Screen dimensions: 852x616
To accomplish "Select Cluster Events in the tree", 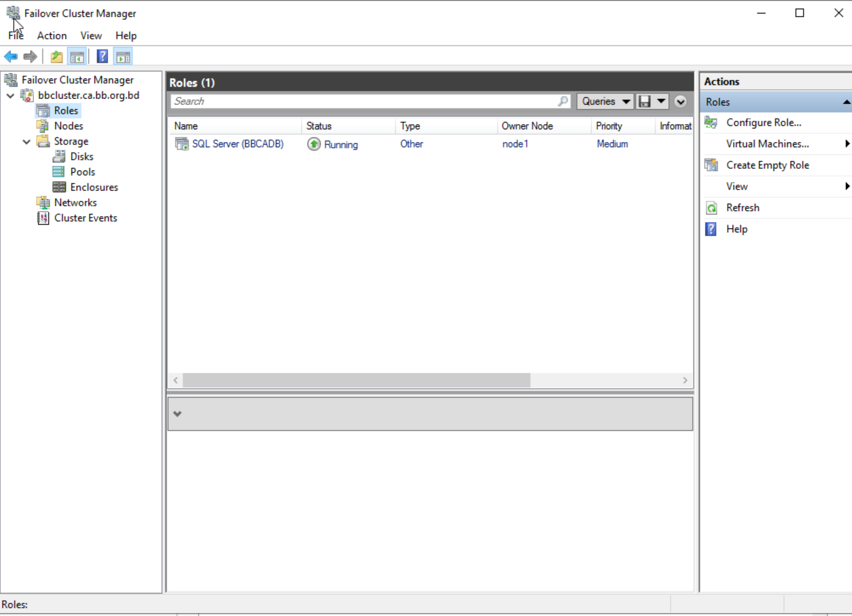I will click(86, 218).
